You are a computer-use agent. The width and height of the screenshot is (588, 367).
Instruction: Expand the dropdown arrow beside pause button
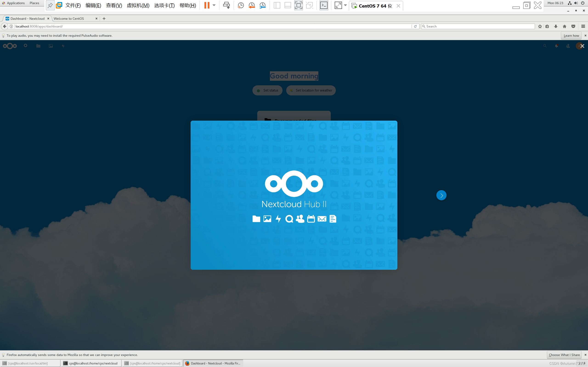click(214, 5)
